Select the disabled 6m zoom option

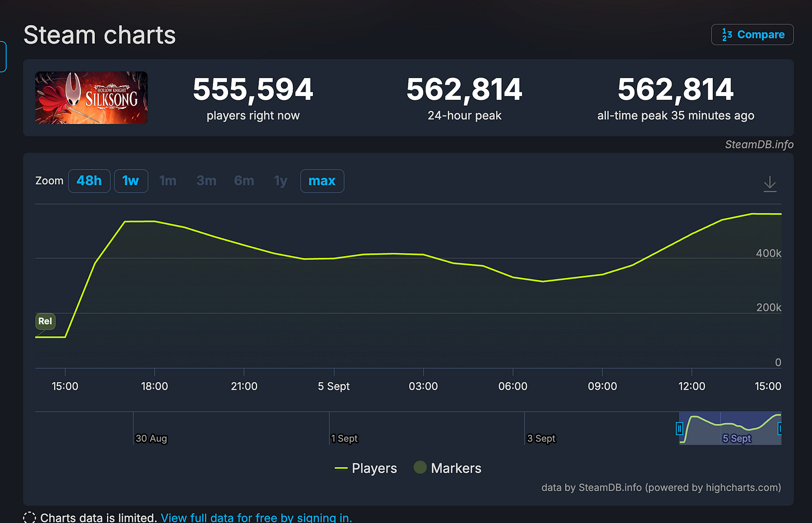point(244,181)
